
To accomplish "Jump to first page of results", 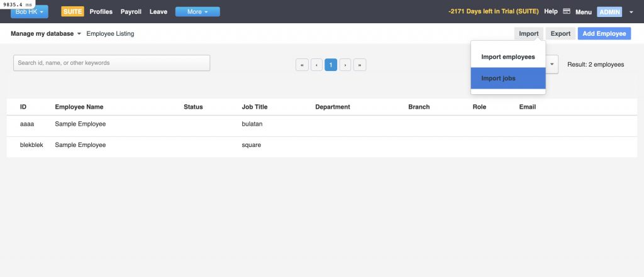I will tap(302, 65).
